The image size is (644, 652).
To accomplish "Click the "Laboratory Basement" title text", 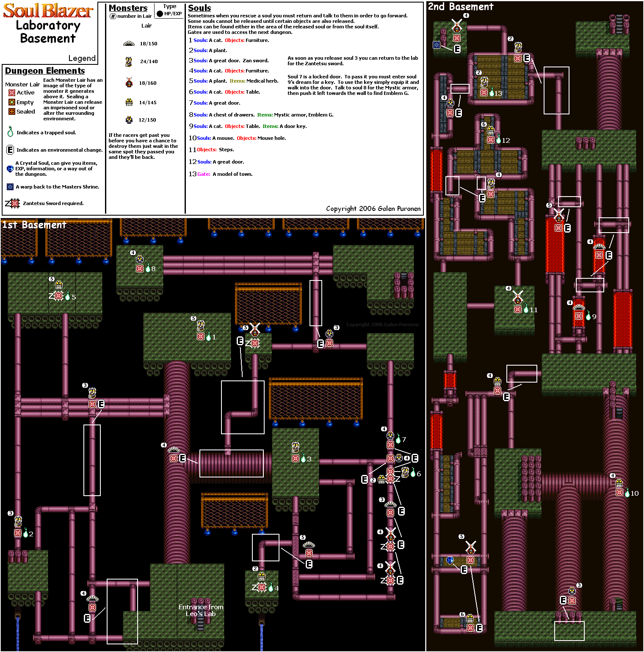I will tap(48, 32).
